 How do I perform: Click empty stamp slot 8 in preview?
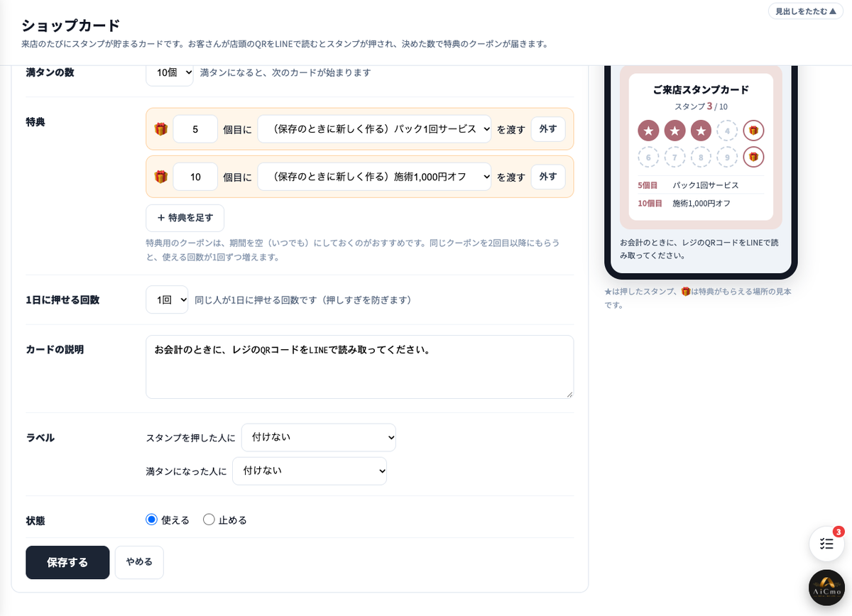(x=701, y=157)
